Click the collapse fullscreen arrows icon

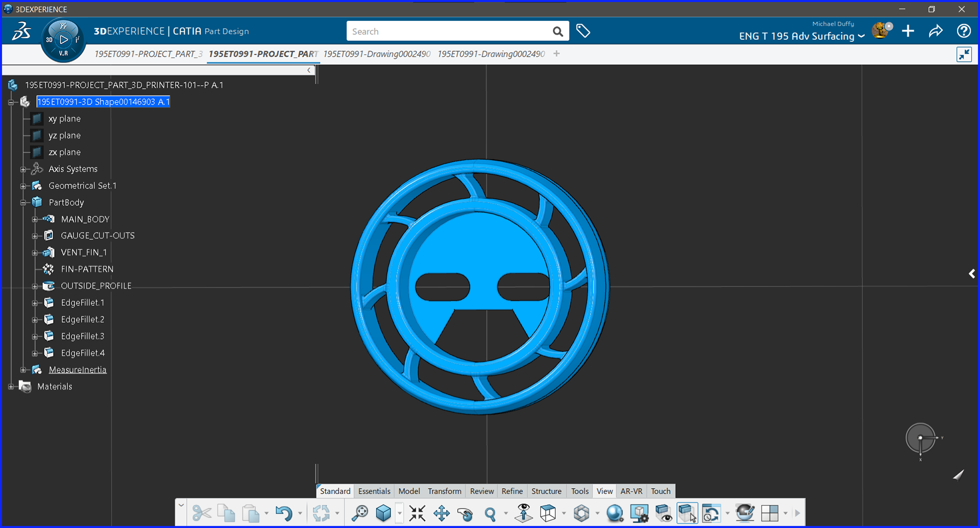(964, 55)
